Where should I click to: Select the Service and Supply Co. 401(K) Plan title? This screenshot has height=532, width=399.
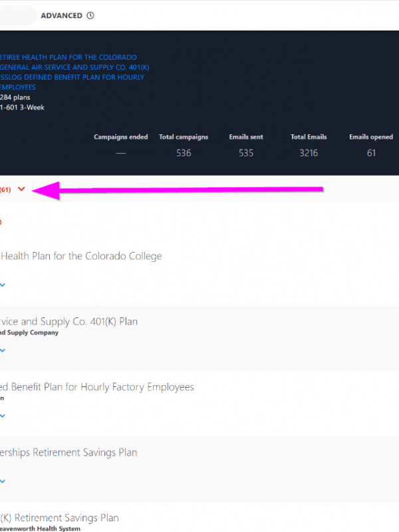click(68, 321)
